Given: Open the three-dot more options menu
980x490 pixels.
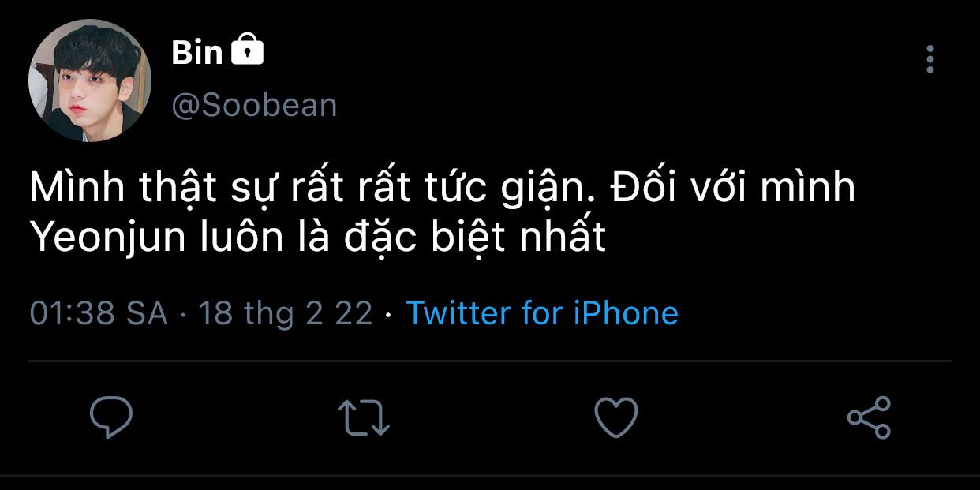Looking at the screenshot, I should [x=930, y=60].
